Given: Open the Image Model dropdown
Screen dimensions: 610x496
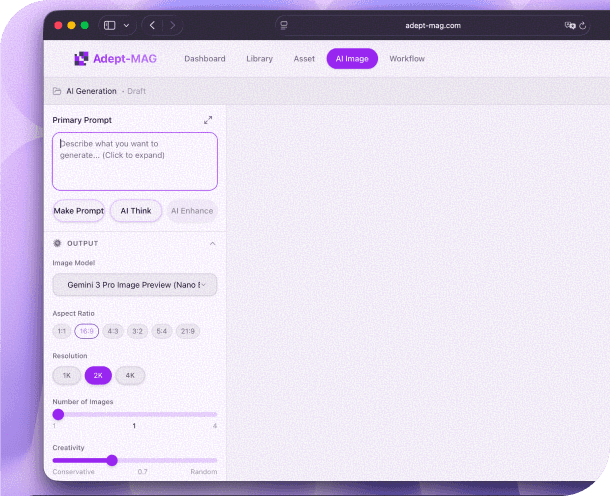Looking at the screenshot, I should pos(134,285).
